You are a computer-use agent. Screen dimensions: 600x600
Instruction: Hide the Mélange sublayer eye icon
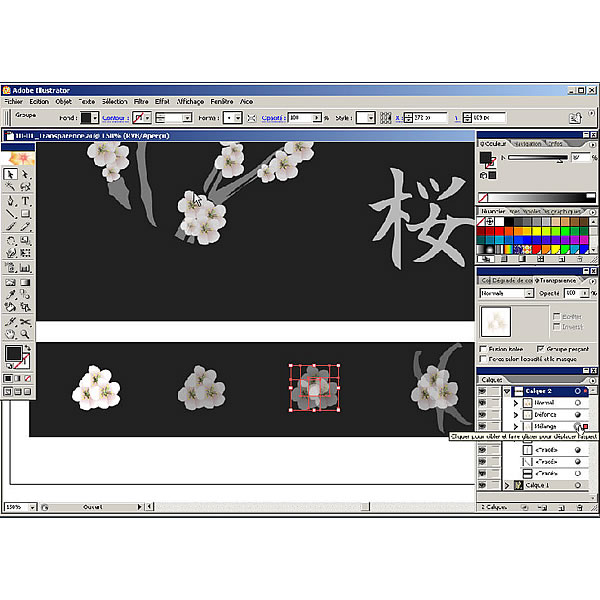coord(482,426)
